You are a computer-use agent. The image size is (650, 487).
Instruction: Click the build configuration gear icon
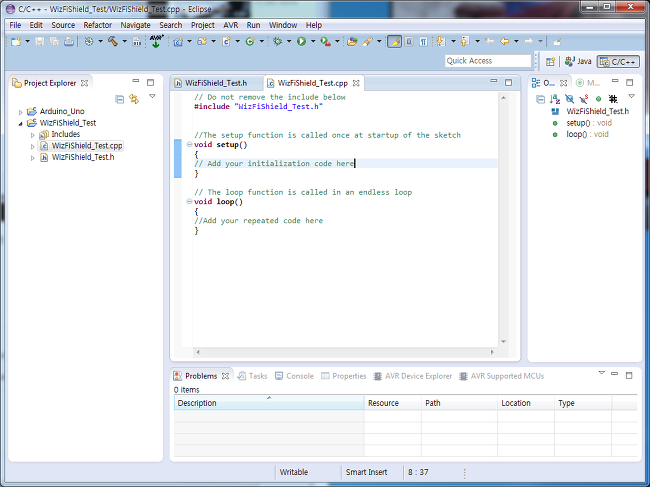tap(89, 41)
